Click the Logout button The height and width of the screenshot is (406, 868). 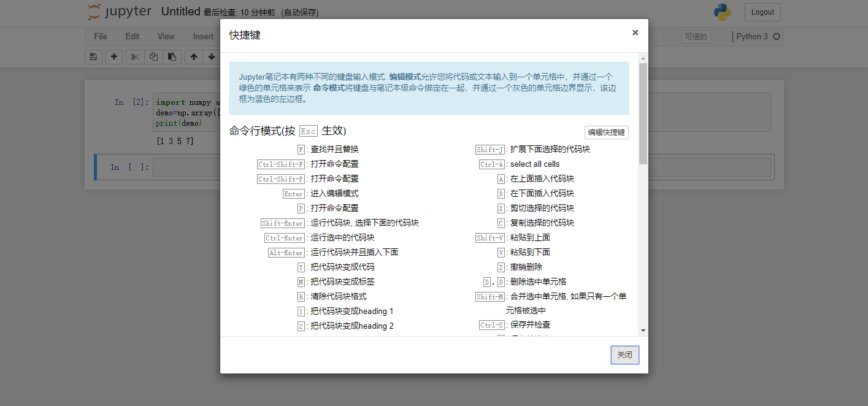[762, 12]
